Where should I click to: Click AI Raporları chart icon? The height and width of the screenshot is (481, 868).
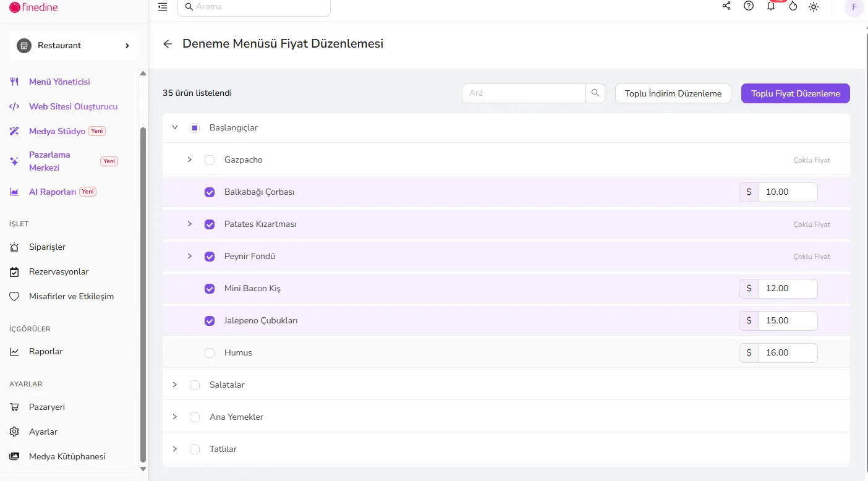14,192
